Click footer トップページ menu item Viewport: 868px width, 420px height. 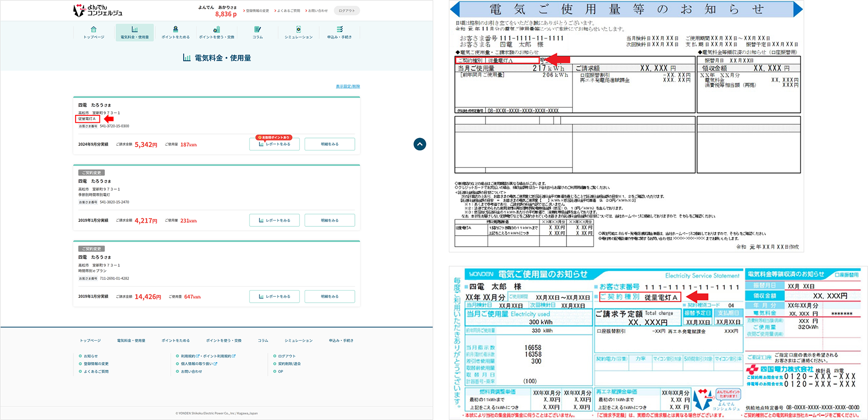[90, 340]
